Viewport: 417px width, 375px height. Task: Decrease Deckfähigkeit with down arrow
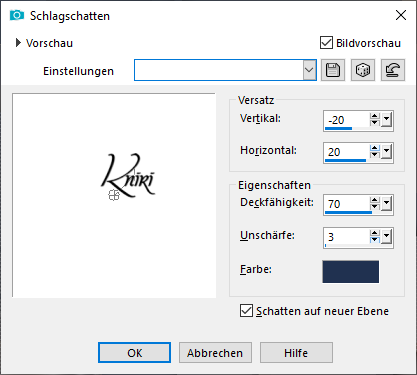[375, 207]
